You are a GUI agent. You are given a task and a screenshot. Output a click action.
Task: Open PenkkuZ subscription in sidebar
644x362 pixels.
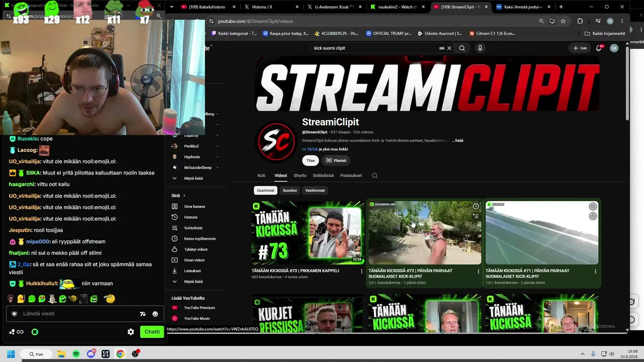191,146
